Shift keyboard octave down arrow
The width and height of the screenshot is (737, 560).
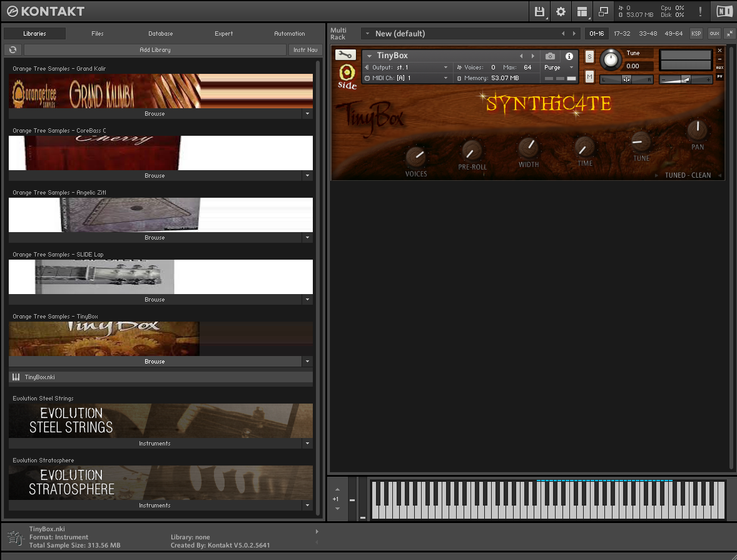coord(337,509)
